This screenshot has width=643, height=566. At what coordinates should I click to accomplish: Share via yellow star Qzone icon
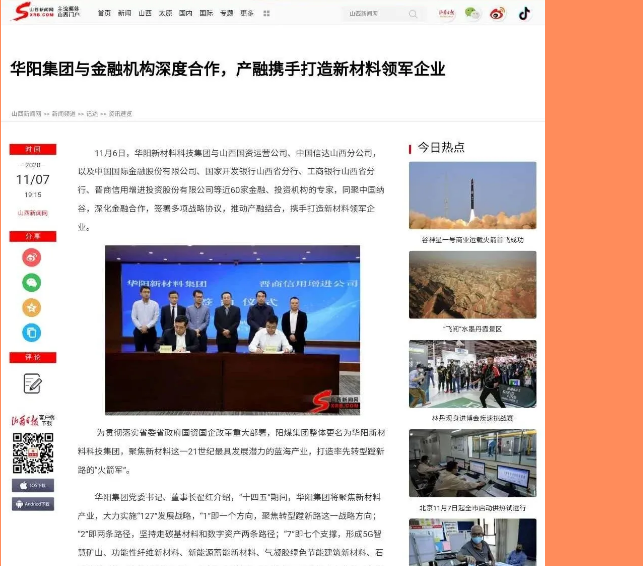pos(32,308)
